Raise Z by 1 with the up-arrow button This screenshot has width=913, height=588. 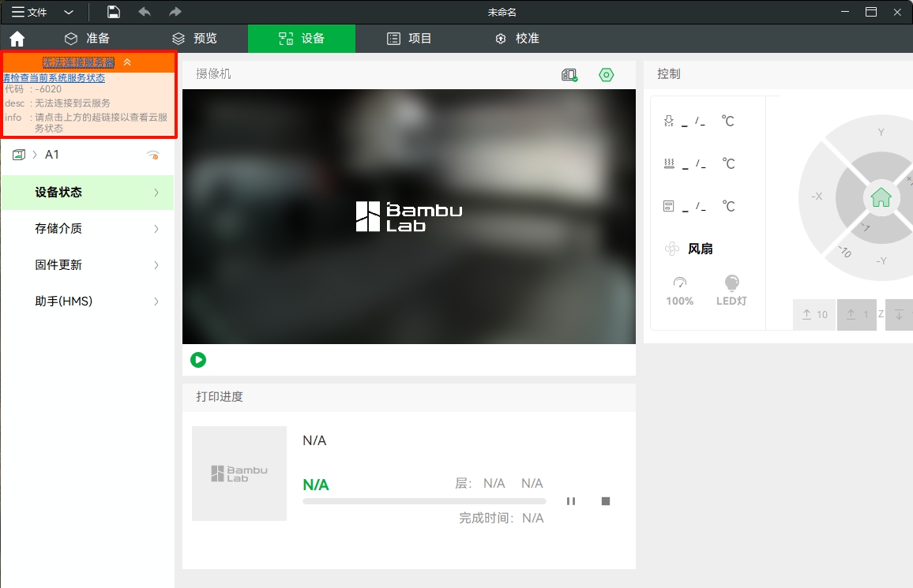coord(857,315)
